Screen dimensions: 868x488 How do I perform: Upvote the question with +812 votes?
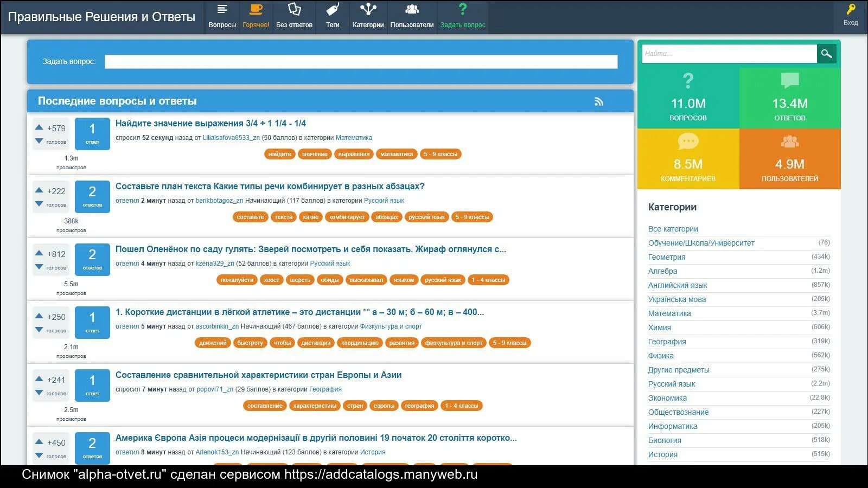(x=39, y=253)
